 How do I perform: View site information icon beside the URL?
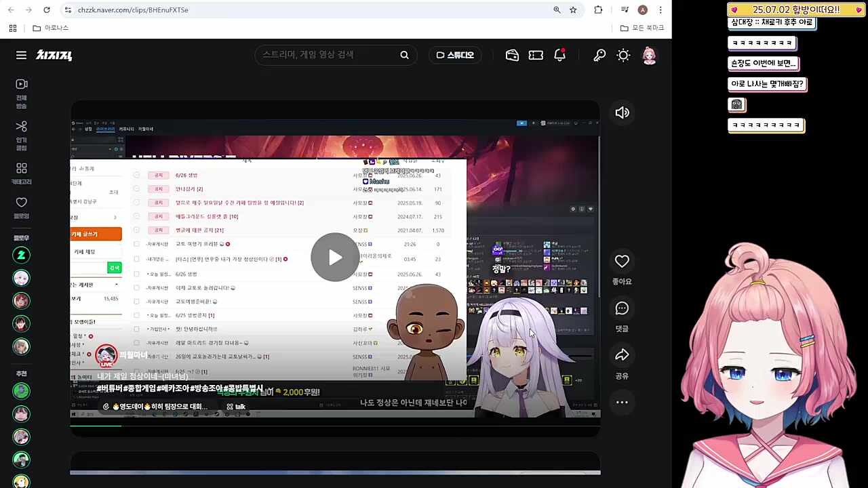(67, 10)
